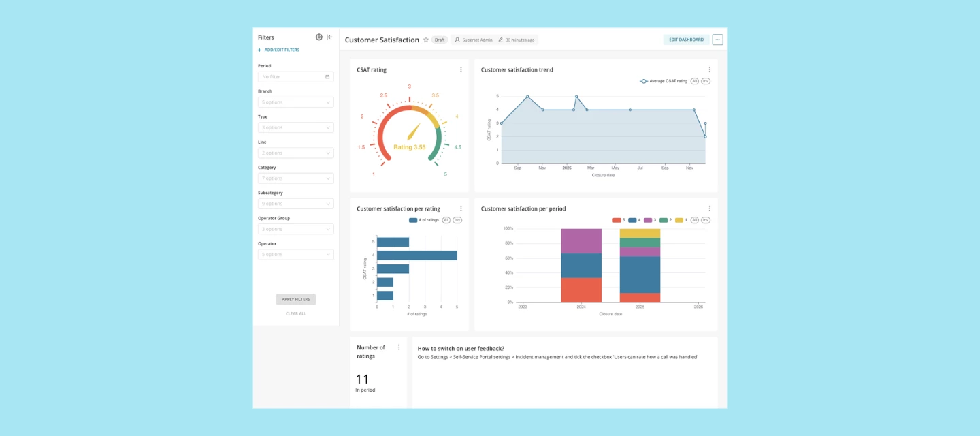Open the calendar picker in the Period filter
Screen dimensions: 980x436
click(x=328, y=76)
